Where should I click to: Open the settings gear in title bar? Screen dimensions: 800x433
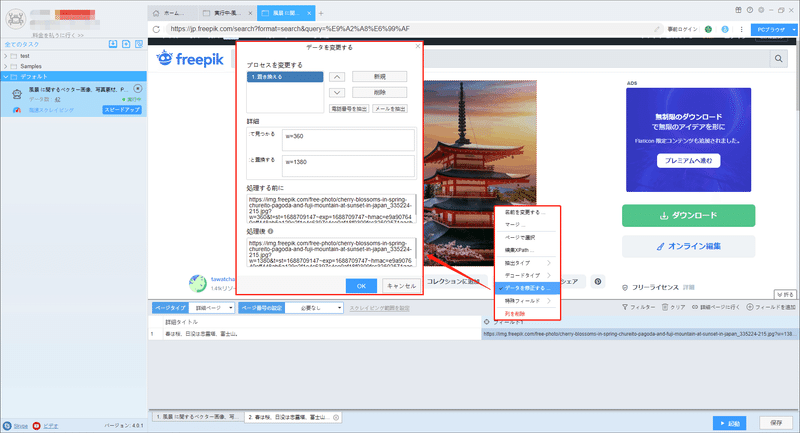pyautogui.click(x=761, y=10)
